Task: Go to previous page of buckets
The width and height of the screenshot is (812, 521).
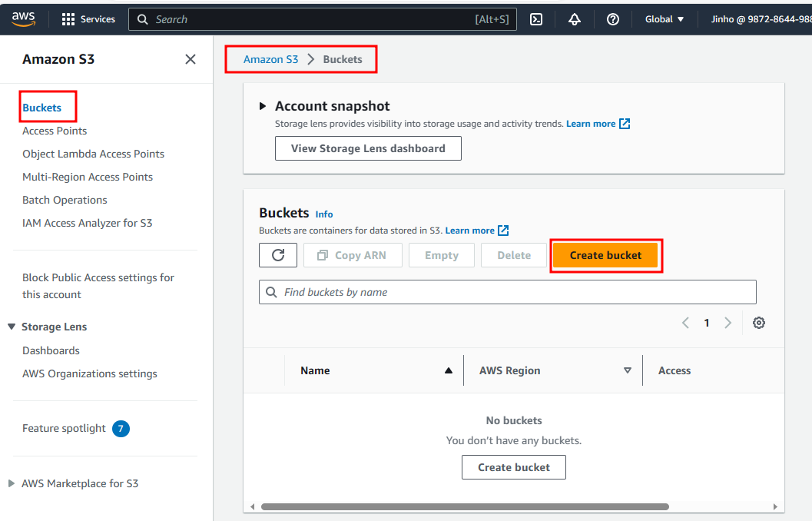Action: (685, 323)
